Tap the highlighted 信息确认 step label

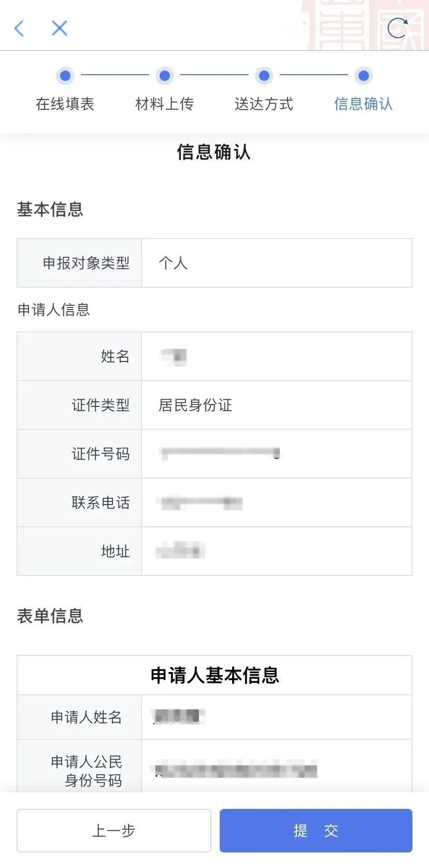pos(363,104)
